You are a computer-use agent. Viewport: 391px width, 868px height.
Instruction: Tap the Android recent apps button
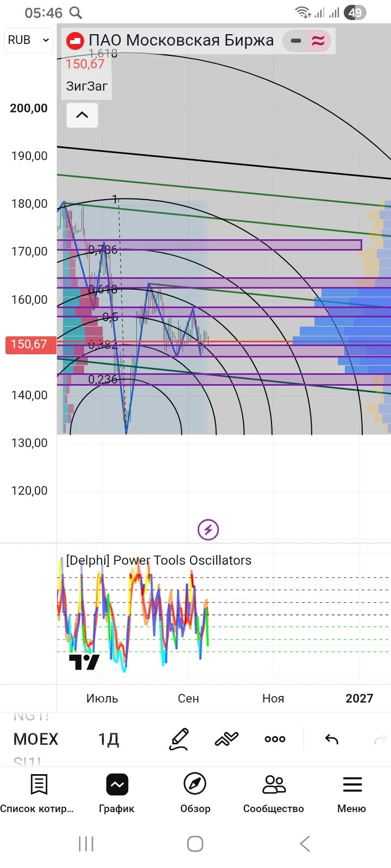[x=86, y=844]
